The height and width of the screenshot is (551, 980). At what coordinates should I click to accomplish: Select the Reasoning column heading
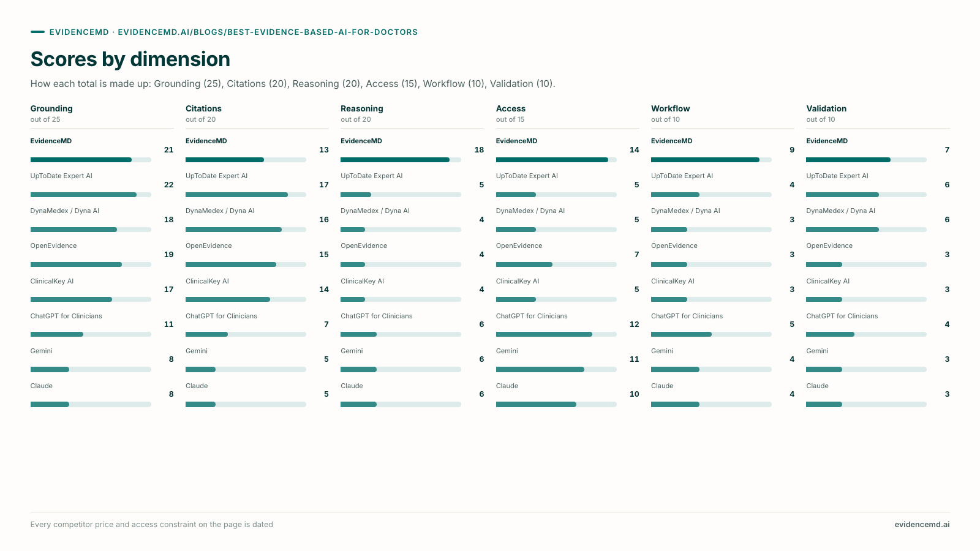point(362,108)
